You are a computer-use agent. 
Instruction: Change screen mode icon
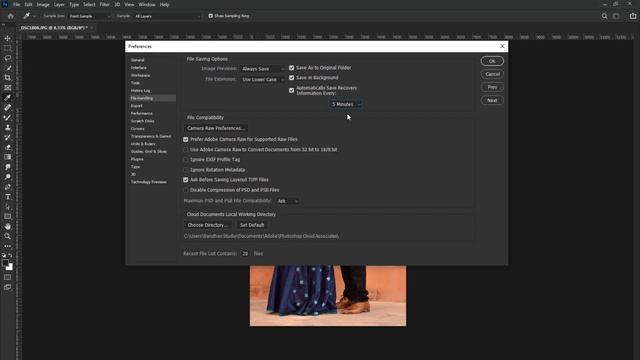(7, 287)
